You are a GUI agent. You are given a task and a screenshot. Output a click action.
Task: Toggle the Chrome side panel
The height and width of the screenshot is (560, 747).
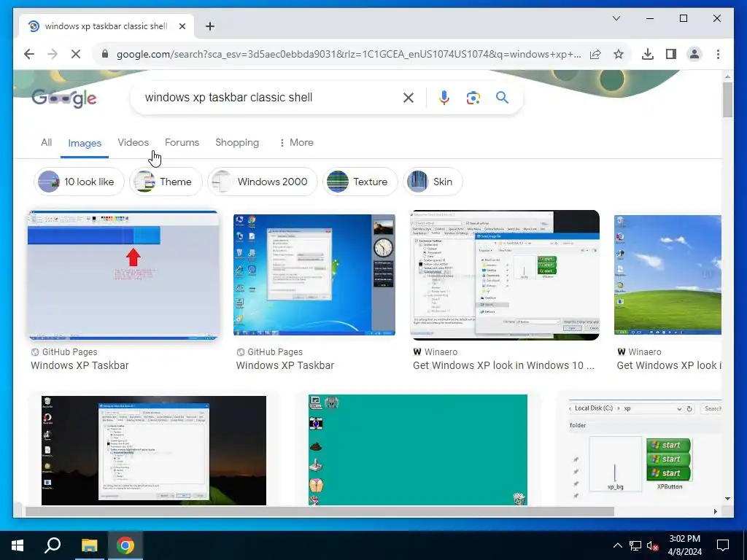point(671,54)
